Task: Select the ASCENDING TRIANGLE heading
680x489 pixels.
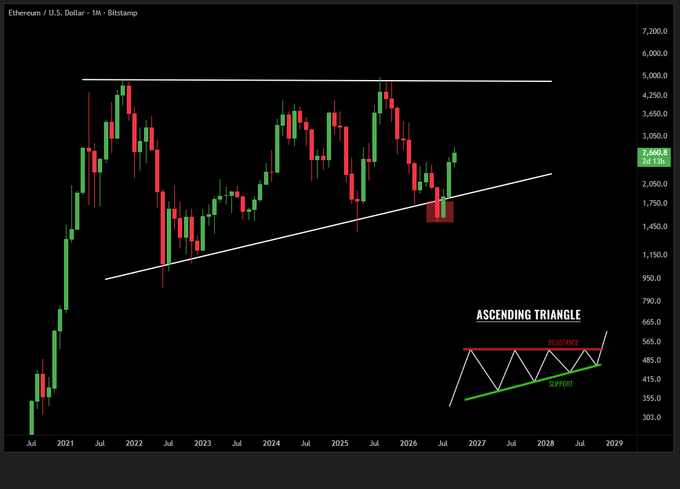Action: [x=528, y=315]
